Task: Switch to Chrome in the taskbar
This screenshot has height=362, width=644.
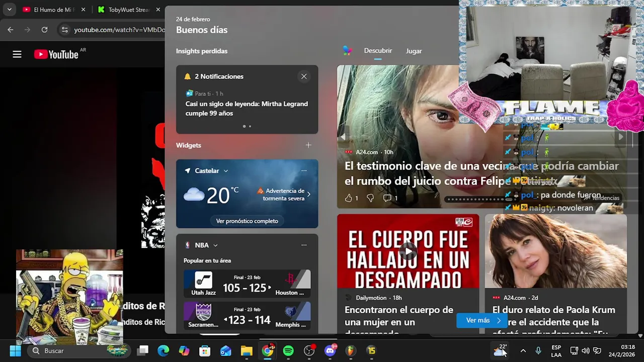Action: pyautogui.click(x=268, y=350)
